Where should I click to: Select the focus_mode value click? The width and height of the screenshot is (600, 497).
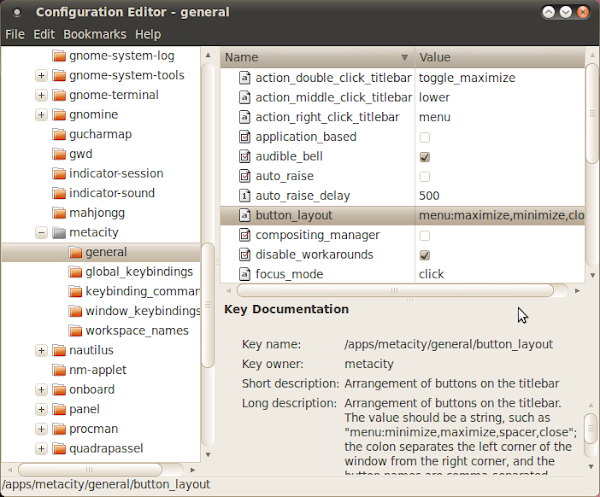[431, 274]
